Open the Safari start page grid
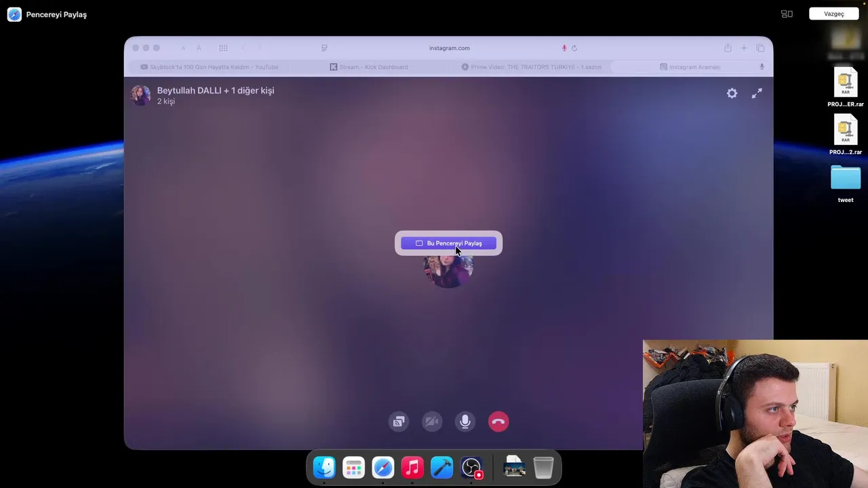 coord(223,48)
